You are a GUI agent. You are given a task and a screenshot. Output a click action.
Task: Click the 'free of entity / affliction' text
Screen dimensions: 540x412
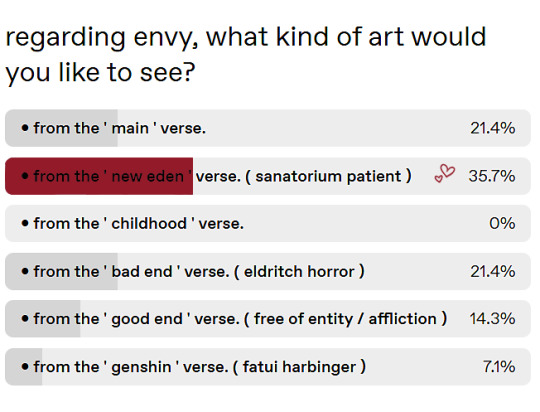pos(345,319)
